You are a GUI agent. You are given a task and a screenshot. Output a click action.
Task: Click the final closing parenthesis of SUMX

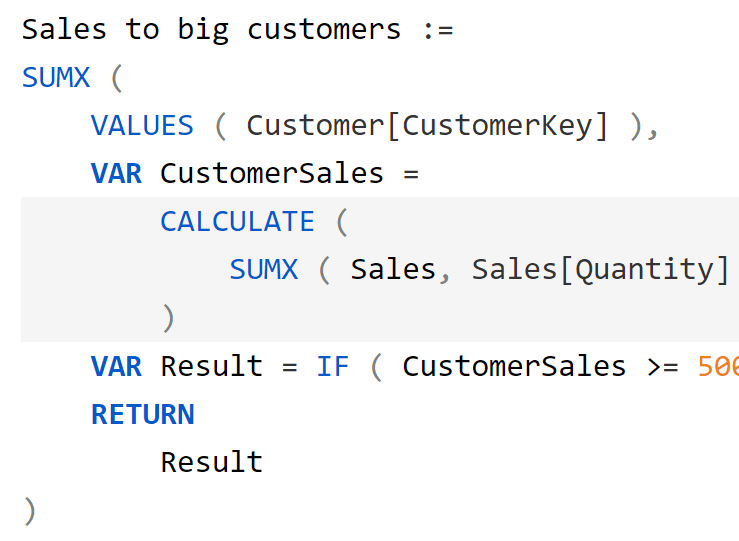[29, 511]
